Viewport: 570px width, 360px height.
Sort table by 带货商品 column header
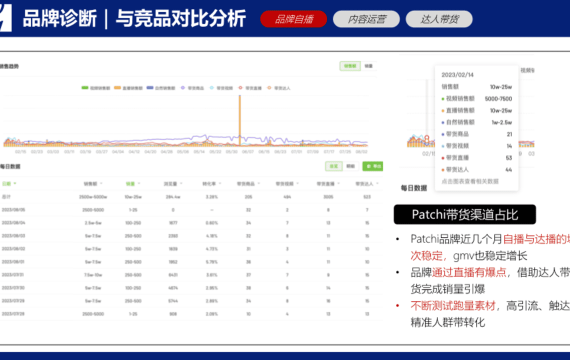coord(248,184)
